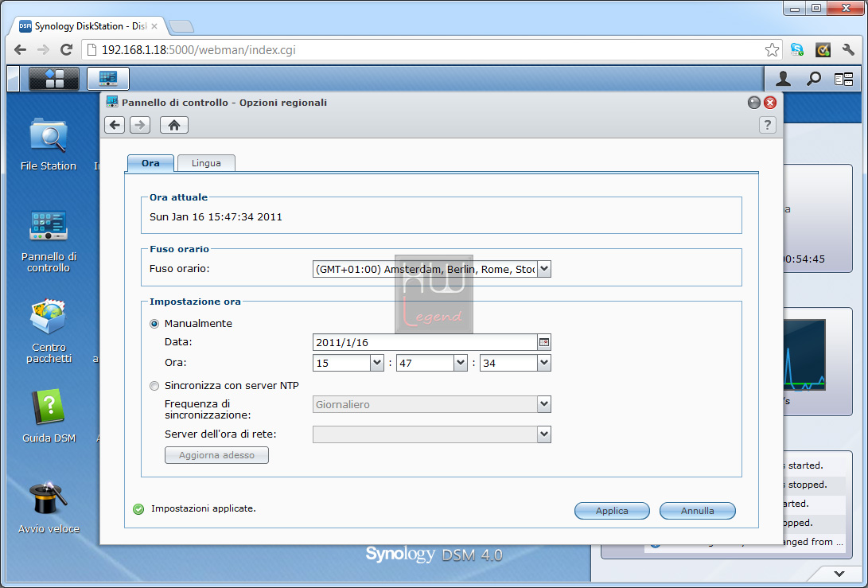Open Chrome wrench settings menu
The image size is (868, 588).
coord(848,50)
